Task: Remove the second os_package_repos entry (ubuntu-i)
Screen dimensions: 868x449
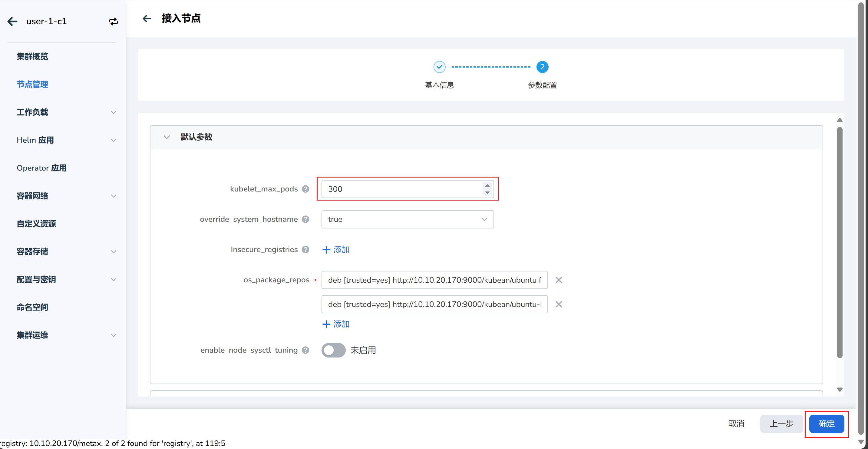Action: pyautogui.click(x=559, y=304)
